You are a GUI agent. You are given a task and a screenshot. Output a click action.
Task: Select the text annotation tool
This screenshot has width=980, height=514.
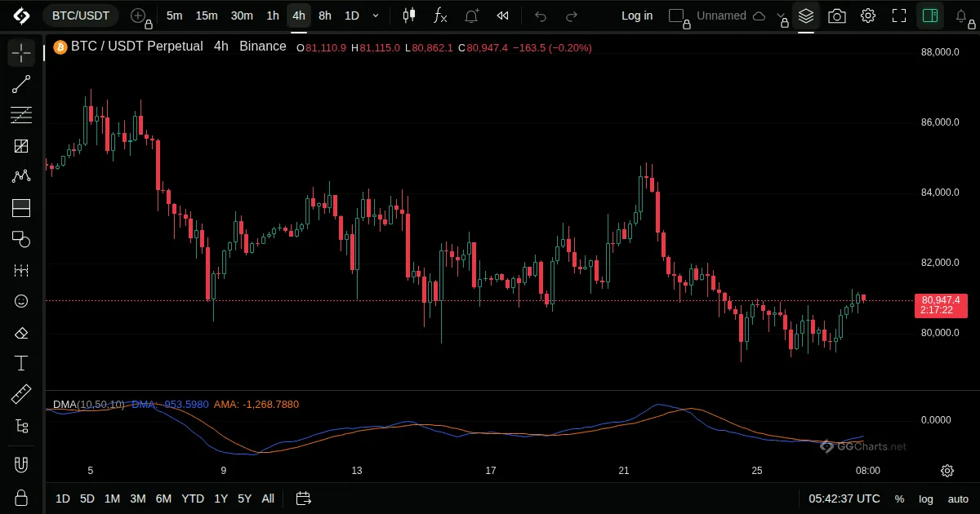click(x=21, y=363)
